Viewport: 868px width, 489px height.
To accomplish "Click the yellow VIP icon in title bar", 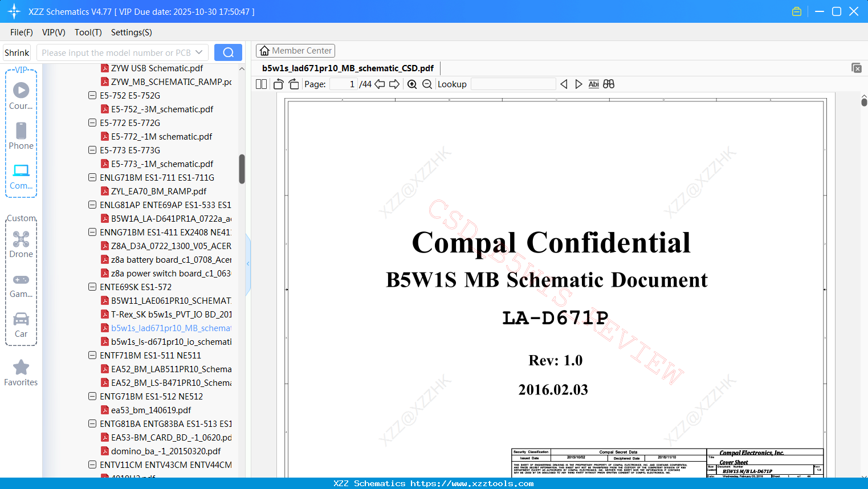I will [797, 11].
